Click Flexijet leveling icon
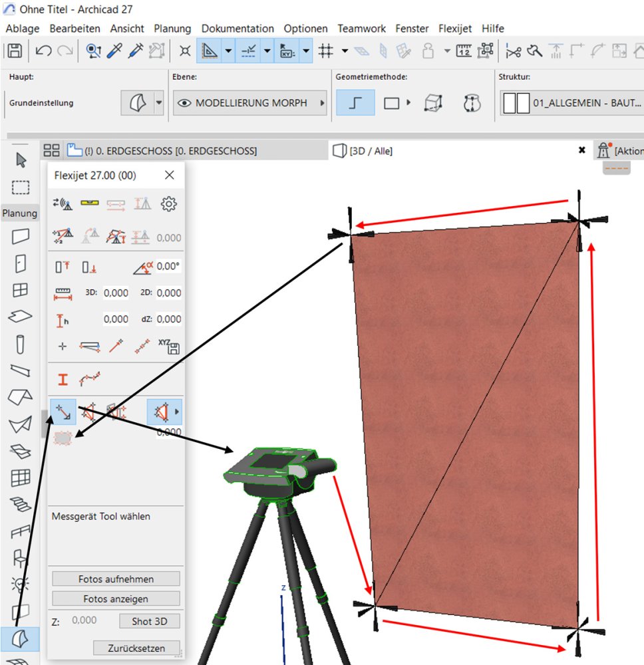The height and width of the screenshot is (665, 644). (90, 203)
